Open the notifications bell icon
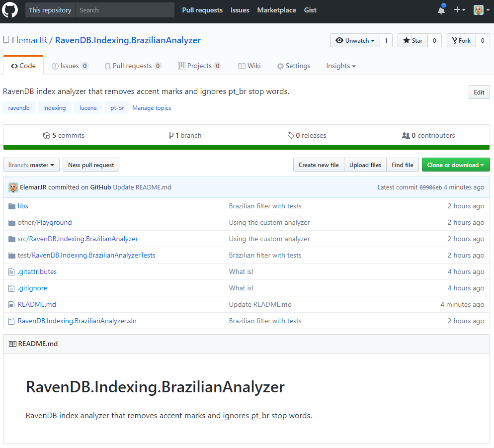This screenshot has width=494, height=448. coord(441,10)
